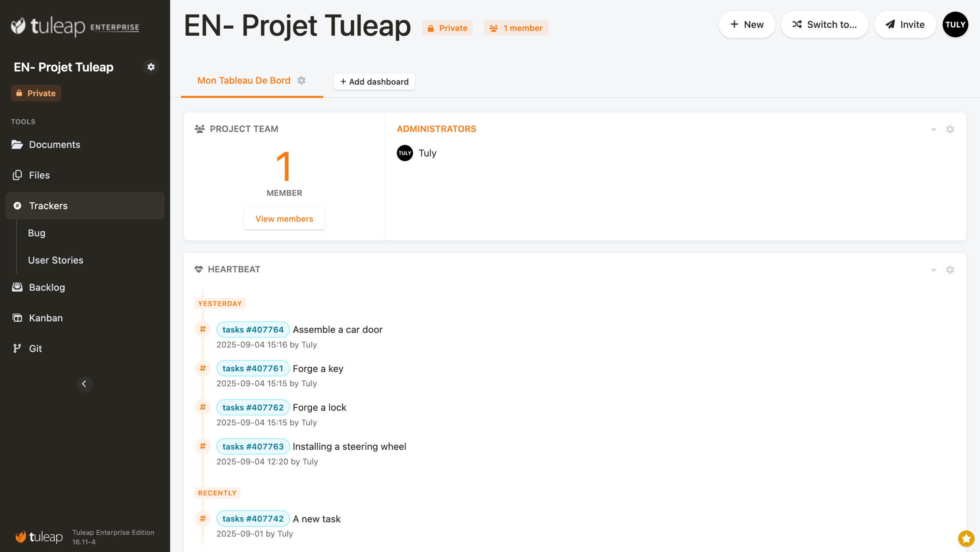Viewport: 980px width, 552px height.
Task: Collapse the Heartbeat widget arrow
Action: tap(933, 270)
